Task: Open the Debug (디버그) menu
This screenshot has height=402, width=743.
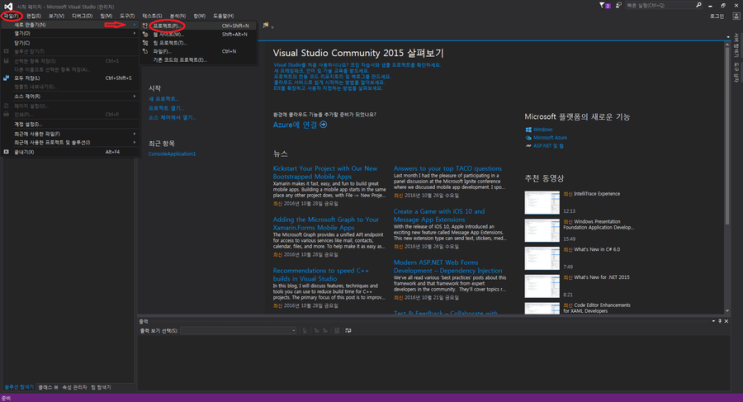Action: point(82,16)
